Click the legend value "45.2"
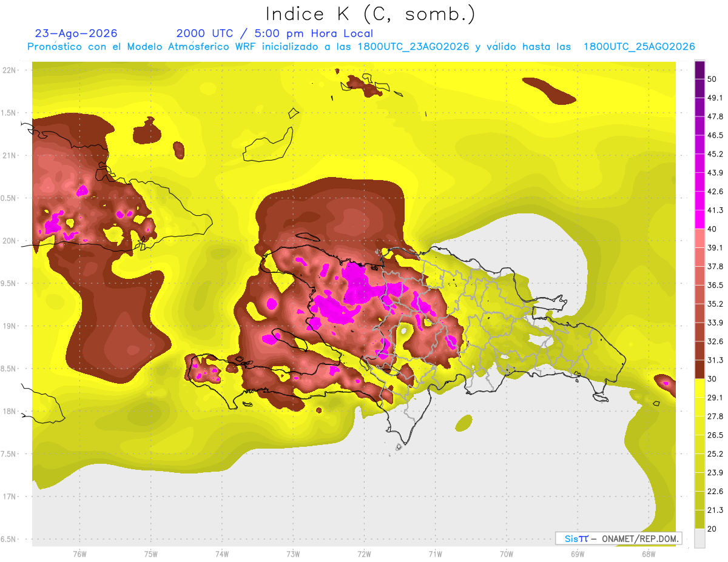 715,154
